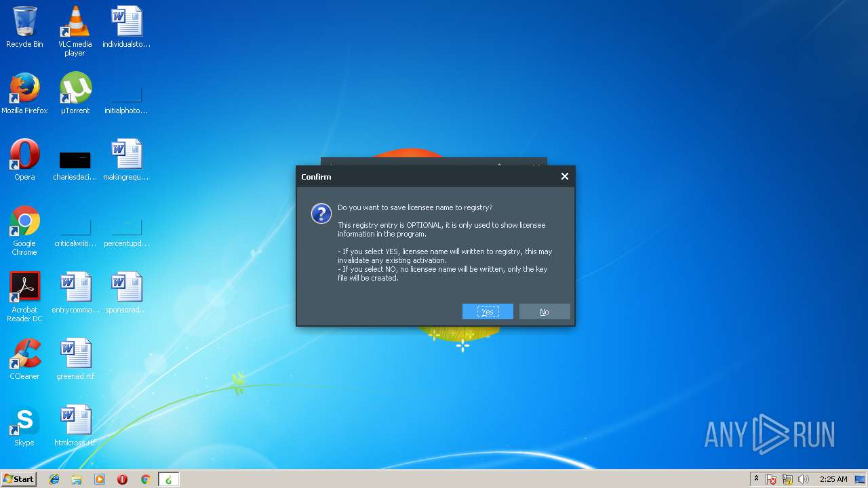This screenshot has width=868, height=488.
Task: Select VLC media player shortcut
Action: click(x=75, y=30)
